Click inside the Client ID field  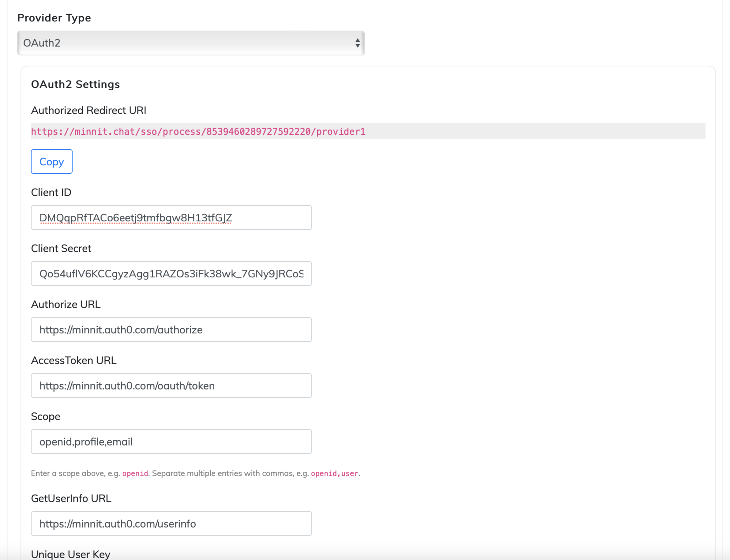click(x=171, y=217)
